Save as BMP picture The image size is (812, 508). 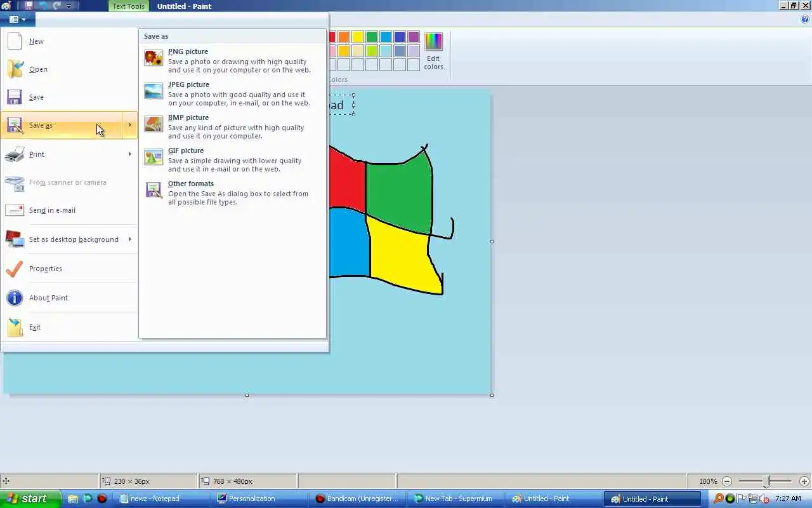tap(232, 127)
